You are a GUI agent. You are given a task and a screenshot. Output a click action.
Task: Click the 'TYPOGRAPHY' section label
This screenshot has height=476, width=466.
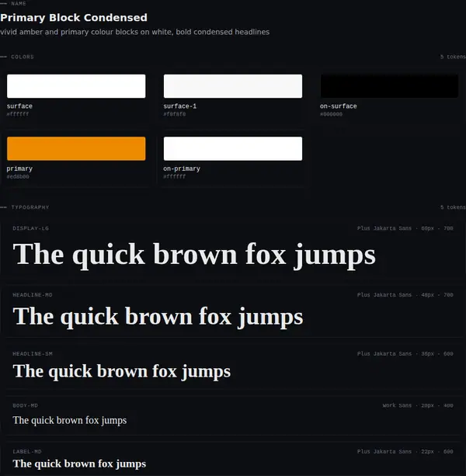point(30,207)
